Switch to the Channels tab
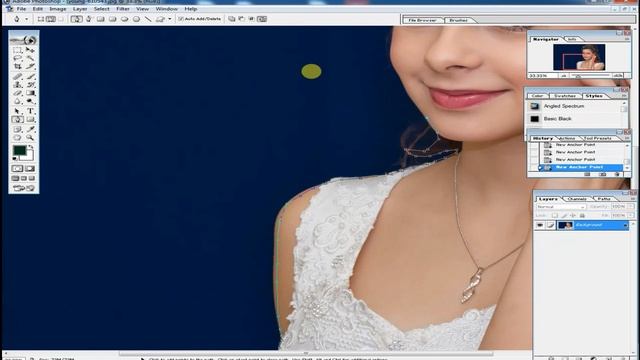The image size is (640, 360). coord(577,199)
